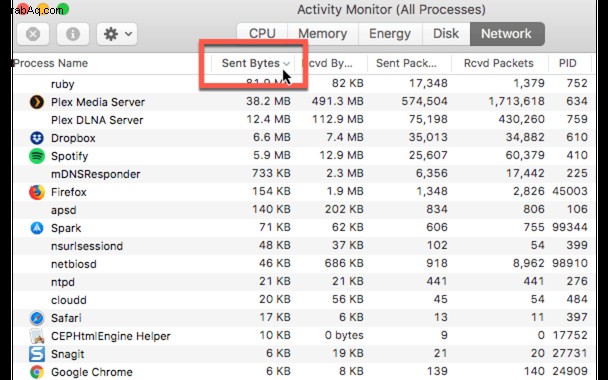This screenshot has width=608, height=380.
Task: Switch to the CPU tab
Action: [x=262, y=34]
